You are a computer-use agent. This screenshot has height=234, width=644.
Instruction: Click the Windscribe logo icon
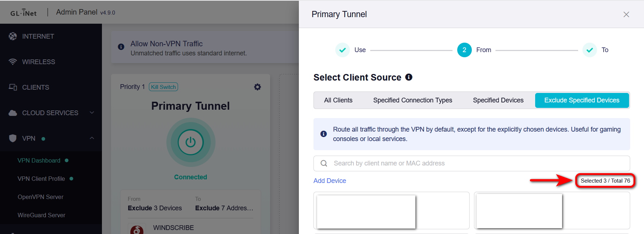pyautogui.click(x=137, y=230)
